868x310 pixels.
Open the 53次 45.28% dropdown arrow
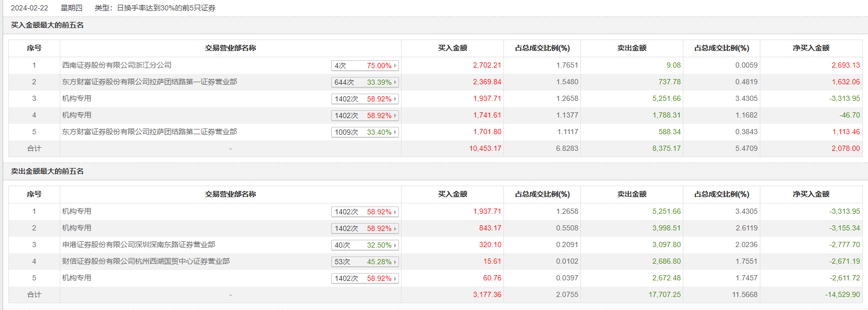[395, 262]
